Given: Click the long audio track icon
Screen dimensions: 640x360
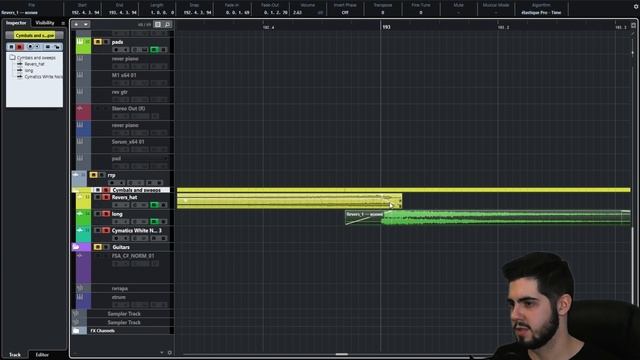Looking at the screenshot, I should (80, 213).
